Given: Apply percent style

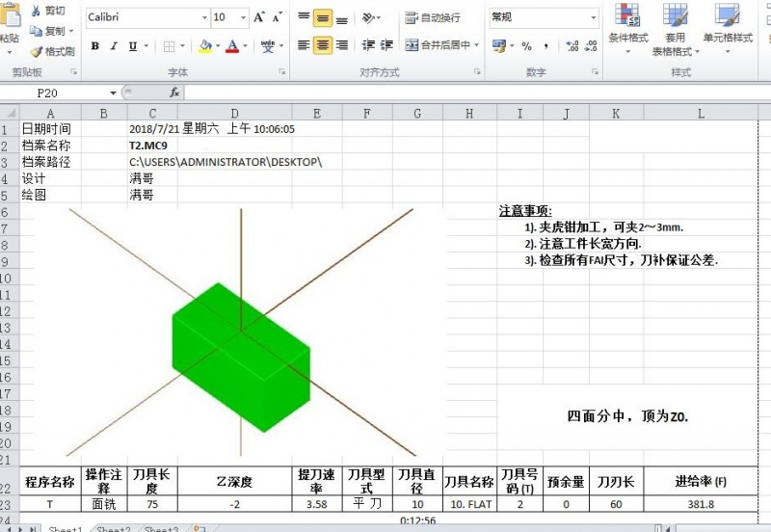Looking at the screenshot, I should [x=526, y=46].
